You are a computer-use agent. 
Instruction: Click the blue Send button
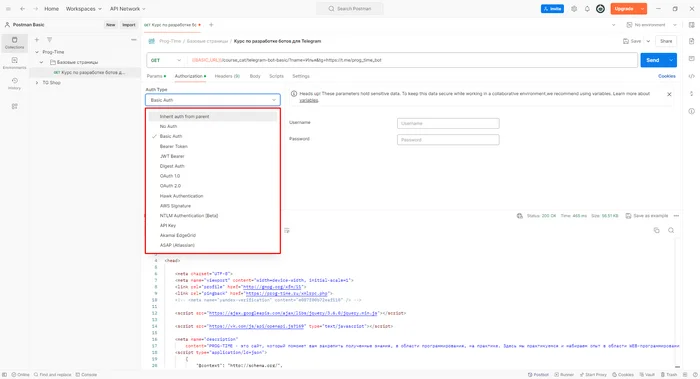click(653, 60)
